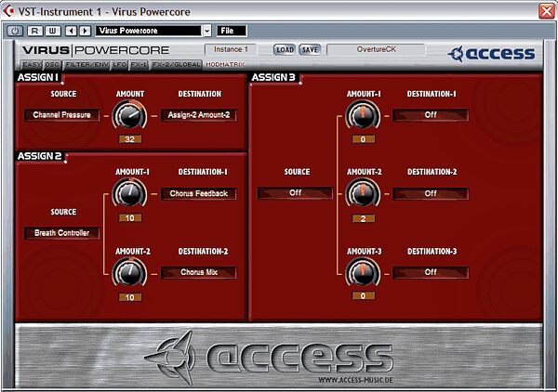Viewport: 558px width, 392px height.
Task: Open Assign-2 Amount-2 destination selector
Action: click(199, 115)
